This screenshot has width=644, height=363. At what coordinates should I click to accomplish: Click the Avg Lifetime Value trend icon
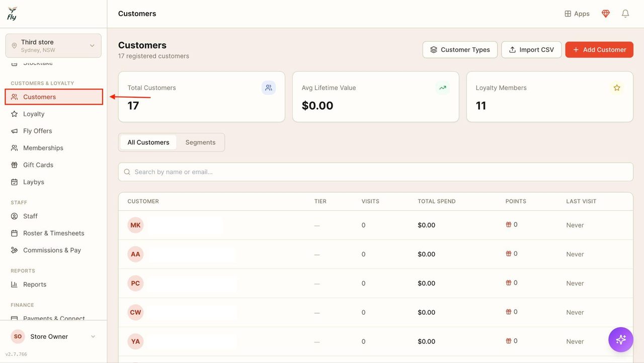[443, 88]
